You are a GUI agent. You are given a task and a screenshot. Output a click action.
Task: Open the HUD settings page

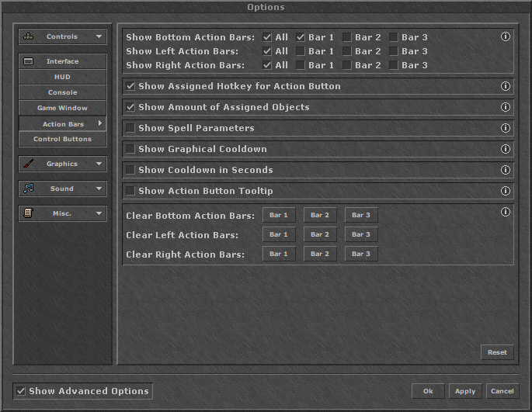click(62, 77)
